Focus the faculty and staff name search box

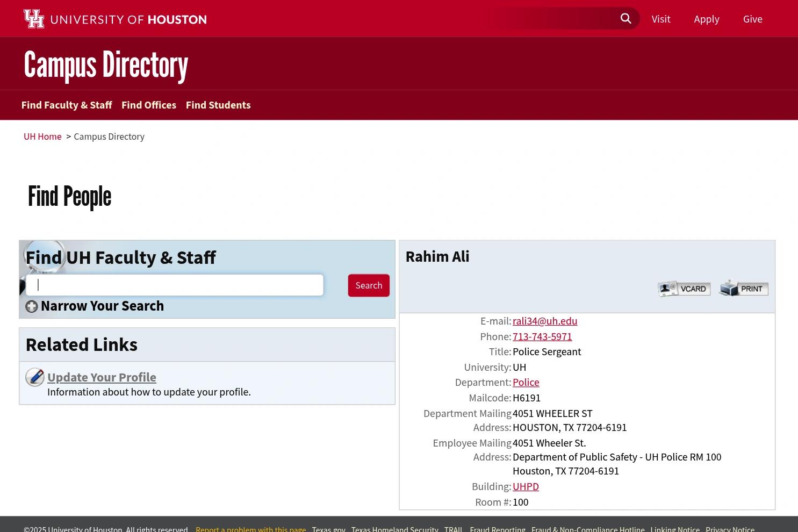point(175,285)
